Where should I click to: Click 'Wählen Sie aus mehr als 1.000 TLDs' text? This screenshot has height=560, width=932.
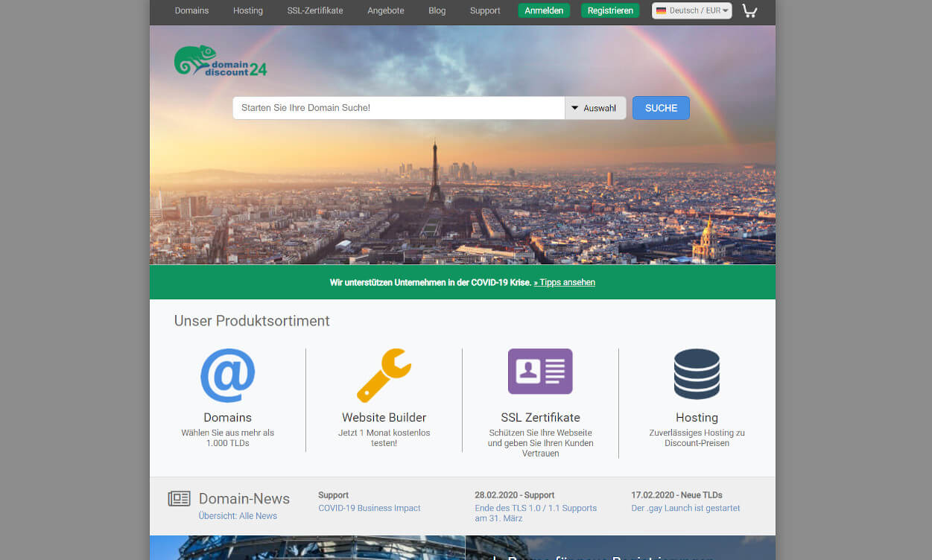click(228, 438)
